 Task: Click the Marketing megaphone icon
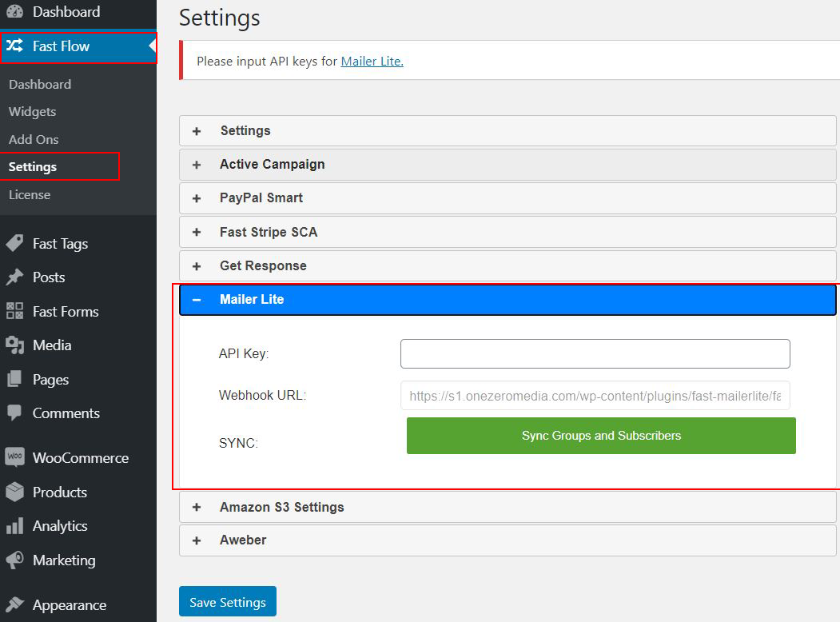pyautogui.click(x=14, y=560)
